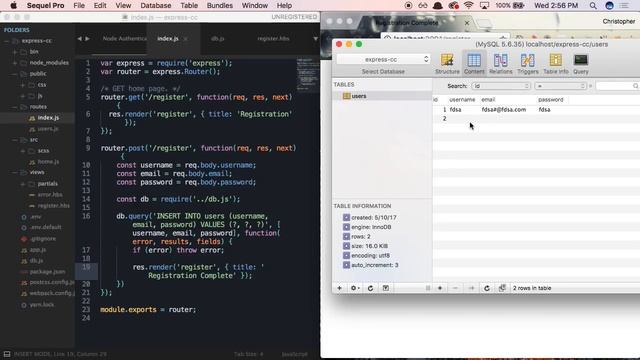
Task: Open Spotlight search in menu bar
Action: coord(593,6)
